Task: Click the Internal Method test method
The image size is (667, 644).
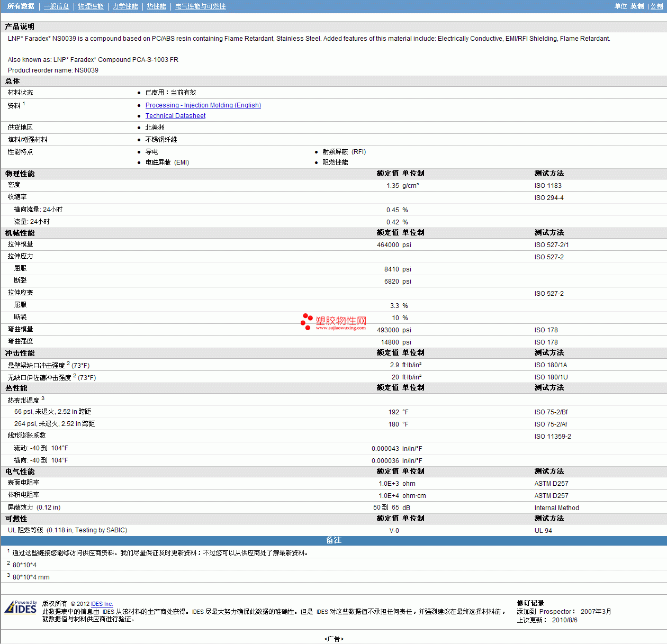Action: pyautogui.click(x=557, y=508)
